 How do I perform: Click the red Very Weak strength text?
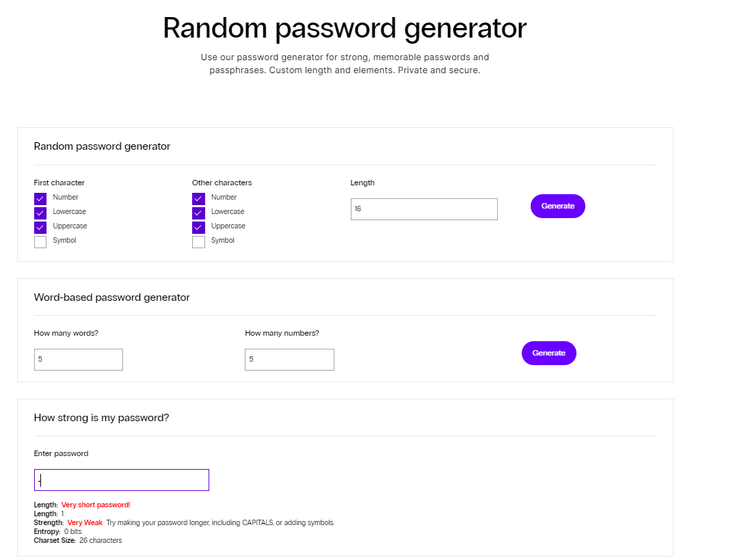(85, 523)
